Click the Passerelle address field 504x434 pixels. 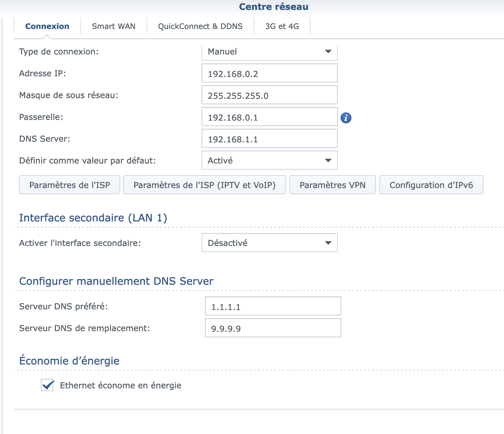tap(270, 117)
